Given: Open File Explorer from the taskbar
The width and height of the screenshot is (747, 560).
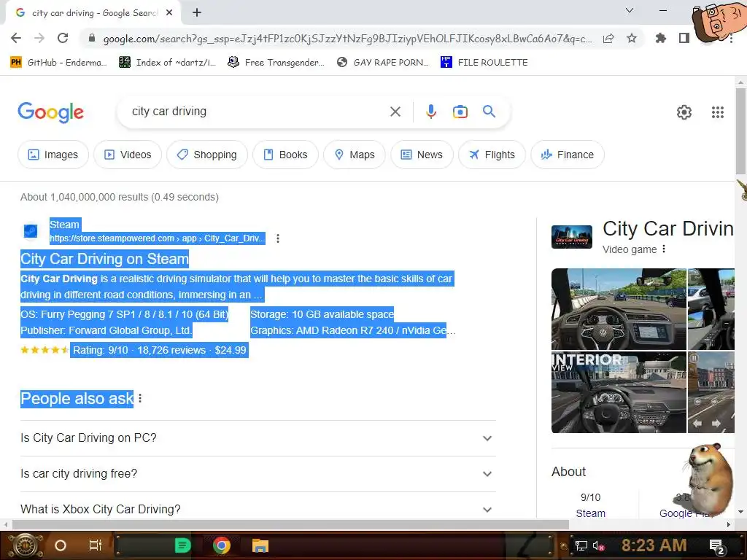Looking at the screenshot, I should 260,545.
